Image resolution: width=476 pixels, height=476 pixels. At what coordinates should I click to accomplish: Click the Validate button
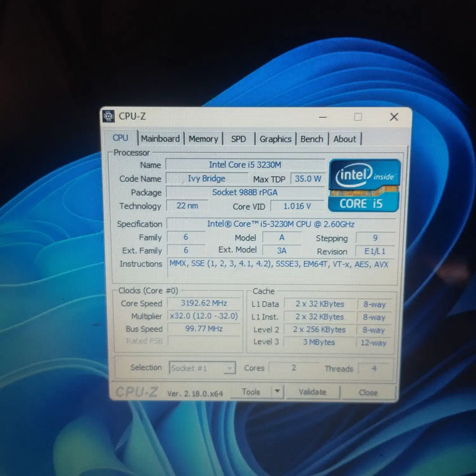tap(313, 392)
